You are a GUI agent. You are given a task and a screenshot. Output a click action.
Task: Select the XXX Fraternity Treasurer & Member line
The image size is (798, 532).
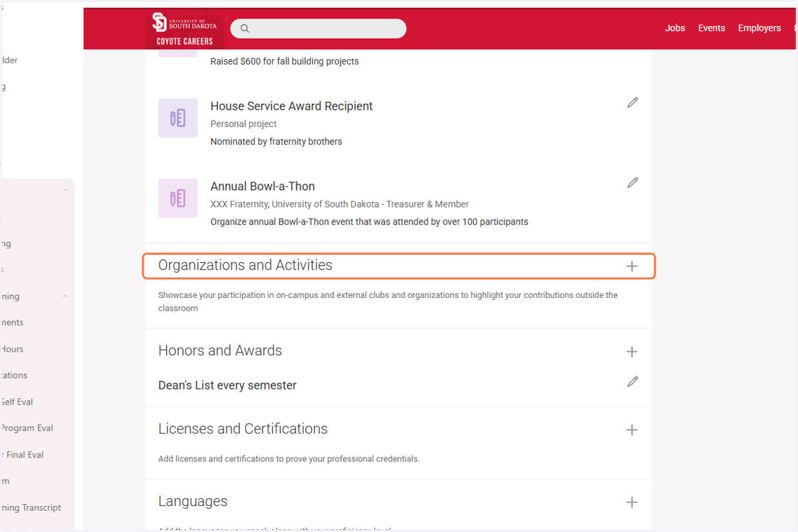tap(340, 204)
